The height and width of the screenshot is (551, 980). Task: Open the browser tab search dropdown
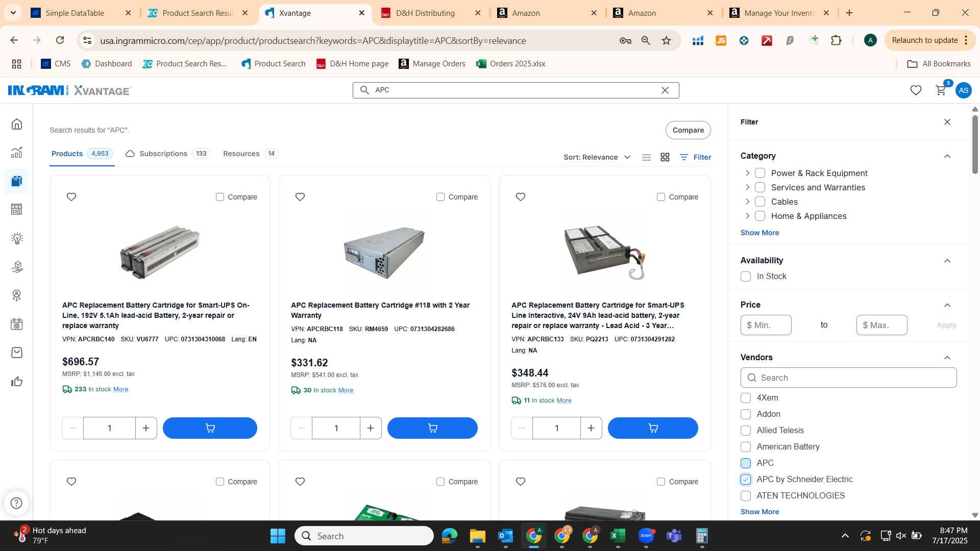[13, 13]
